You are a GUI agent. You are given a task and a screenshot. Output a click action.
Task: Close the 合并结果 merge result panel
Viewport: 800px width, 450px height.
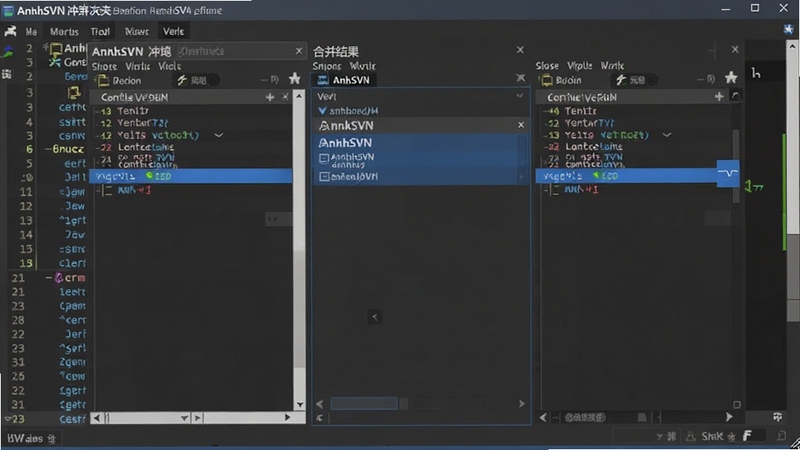click(x=520, y=50)
